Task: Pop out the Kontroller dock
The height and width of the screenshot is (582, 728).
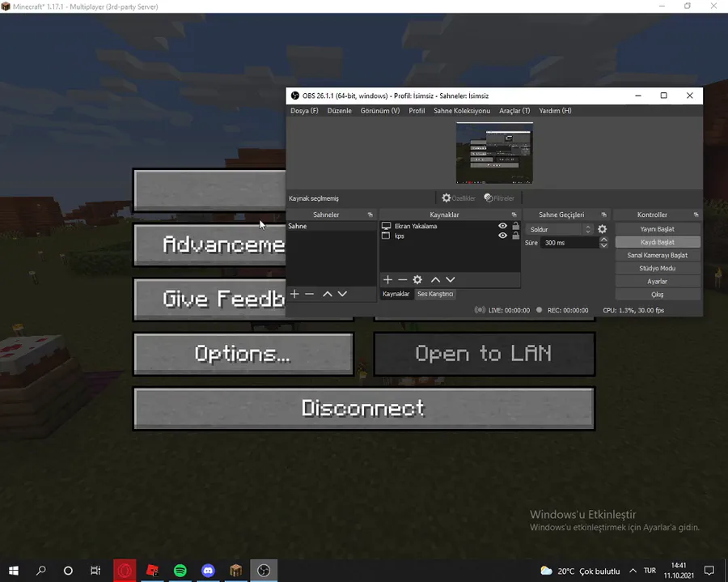Action: [696, 215]
